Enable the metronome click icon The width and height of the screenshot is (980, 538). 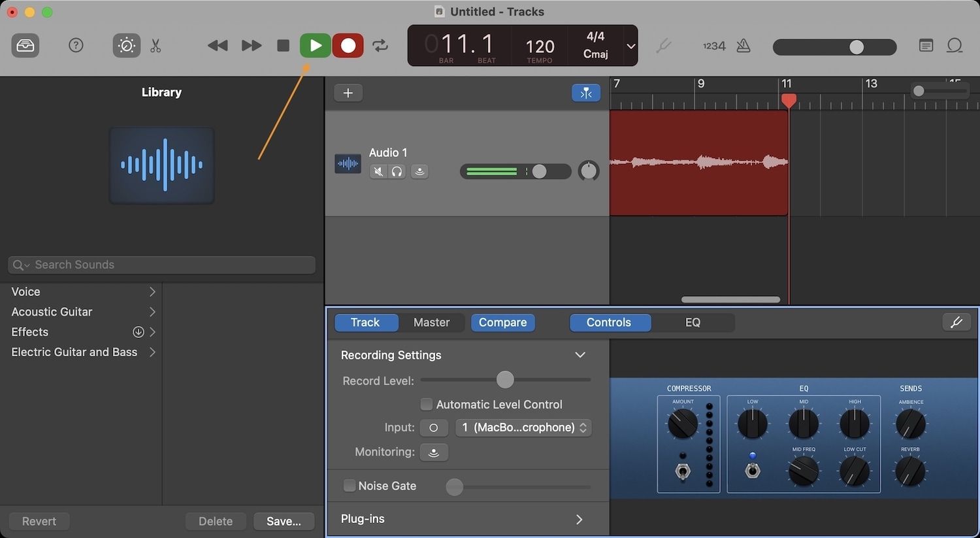(x=743, y=46)
